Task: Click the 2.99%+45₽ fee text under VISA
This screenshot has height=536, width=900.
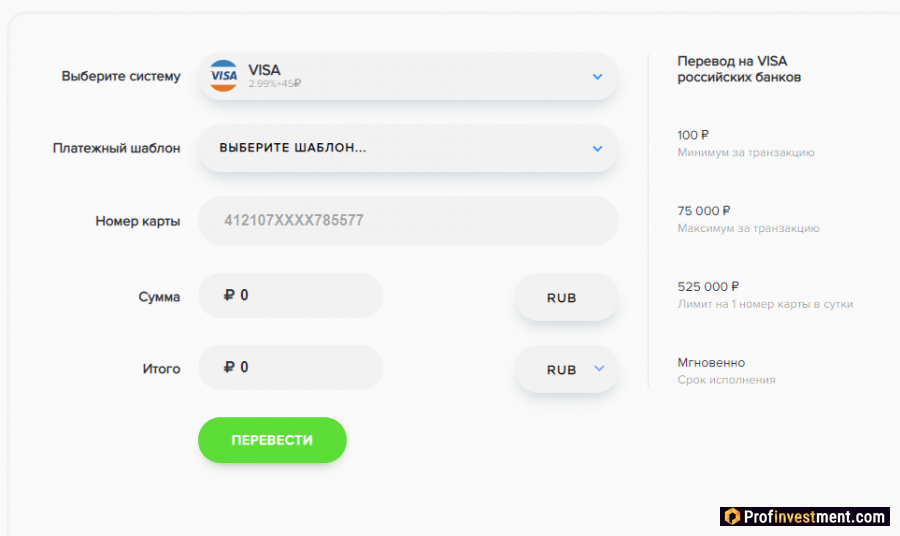Action: point(275,84)
